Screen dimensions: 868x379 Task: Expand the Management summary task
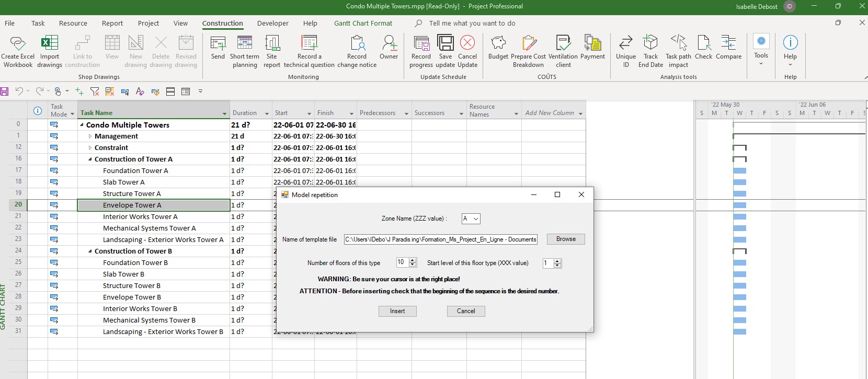click(x=90, y=136)
